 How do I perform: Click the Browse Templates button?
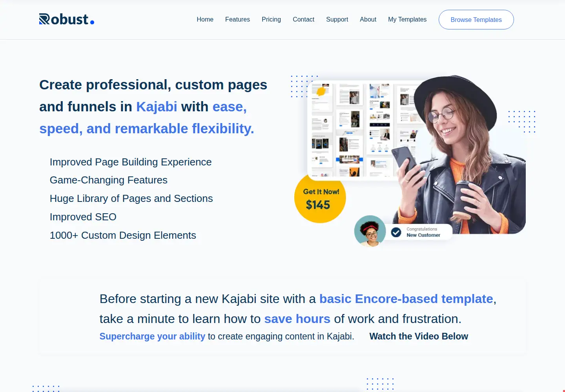(476, 20)
